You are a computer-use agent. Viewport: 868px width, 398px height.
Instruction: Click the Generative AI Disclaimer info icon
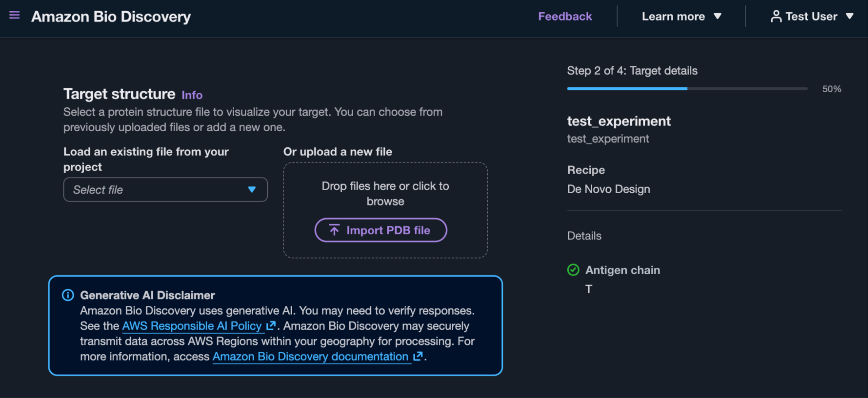tap(68, 295)
